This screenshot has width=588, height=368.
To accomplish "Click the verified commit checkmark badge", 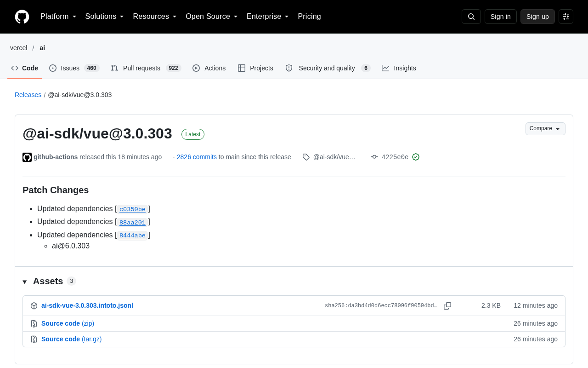I will (416, 157).
